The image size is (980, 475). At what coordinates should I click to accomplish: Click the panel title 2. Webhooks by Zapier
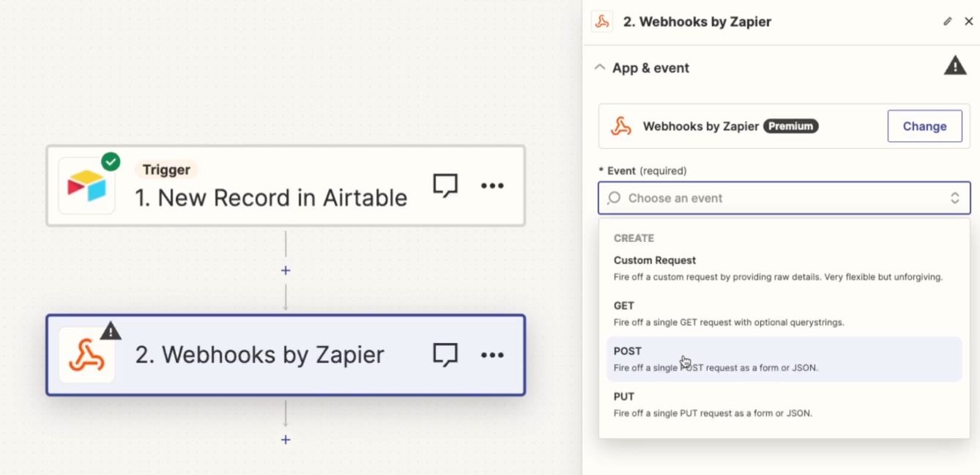(697, 22)
